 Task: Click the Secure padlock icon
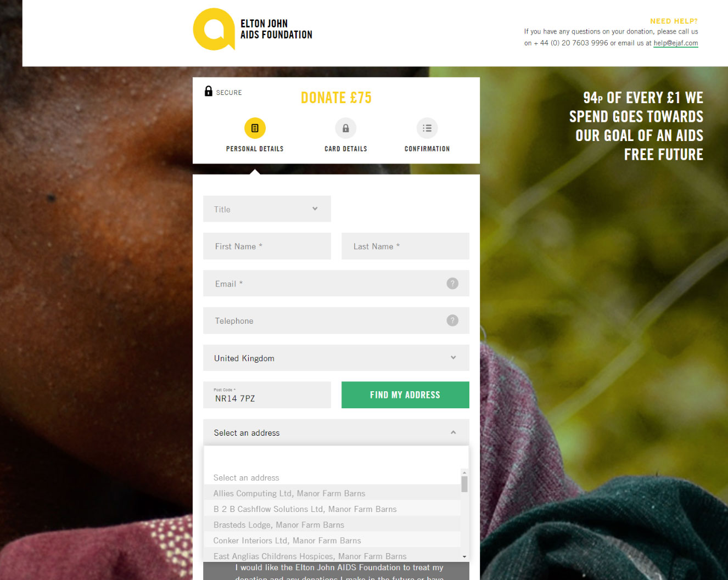[209, 91]
